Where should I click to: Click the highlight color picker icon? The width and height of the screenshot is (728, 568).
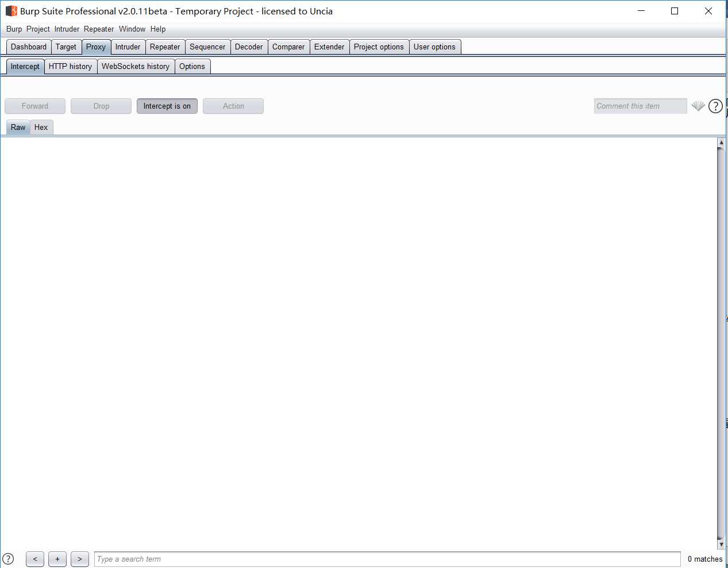(698, 106)
